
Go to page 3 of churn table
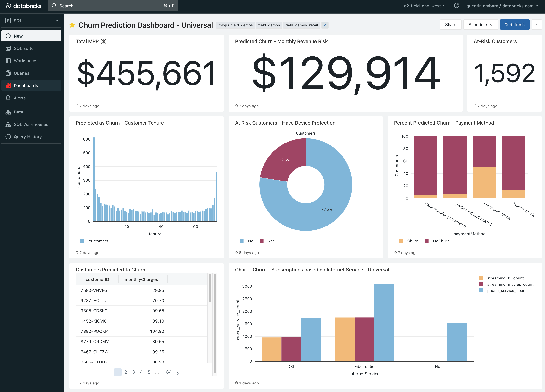pyautogui.click(x=133, y=372)
